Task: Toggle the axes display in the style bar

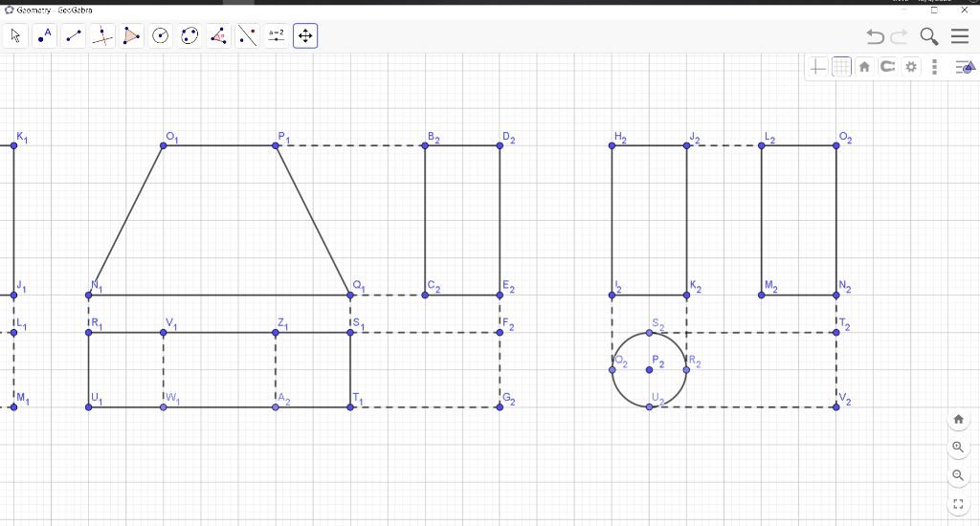Action: [x=817, y=66]
